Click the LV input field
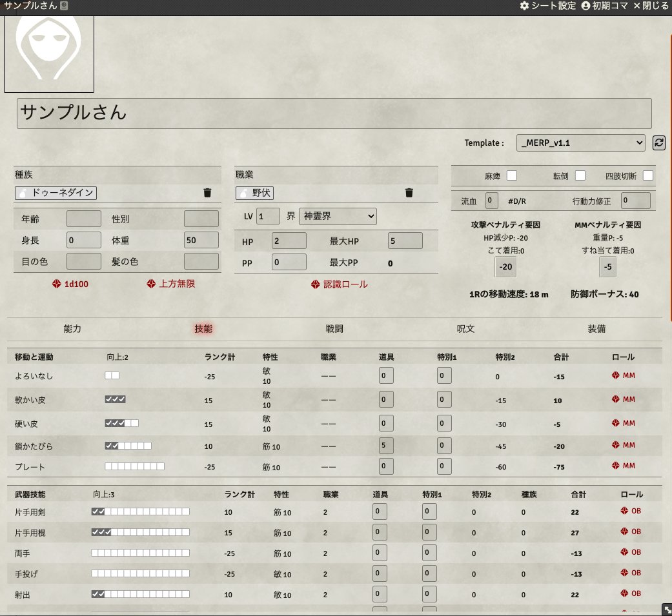 tap(268, 216)
